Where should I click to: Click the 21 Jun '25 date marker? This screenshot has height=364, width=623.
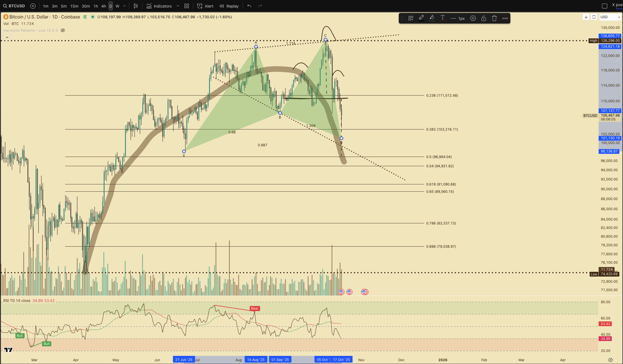point(184,359)
